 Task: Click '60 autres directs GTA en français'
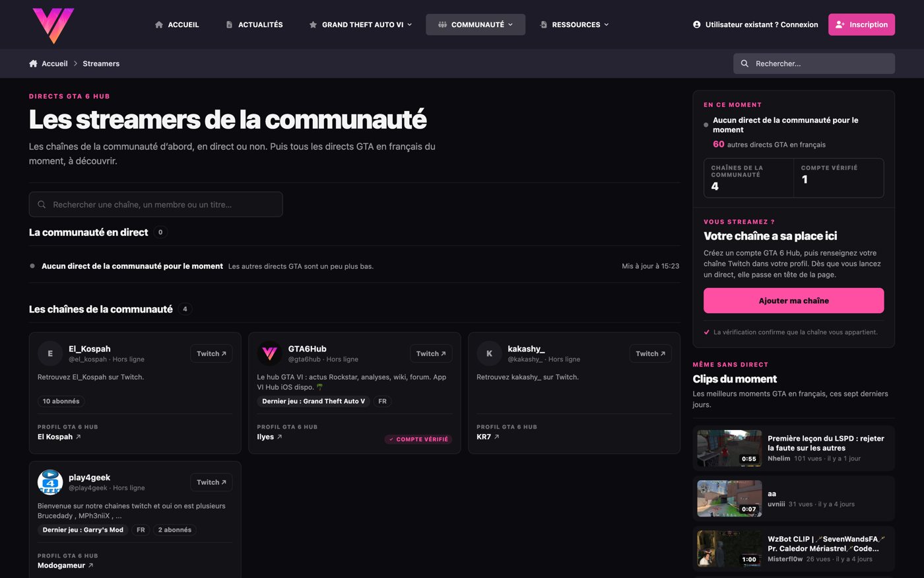coord(769,144)
